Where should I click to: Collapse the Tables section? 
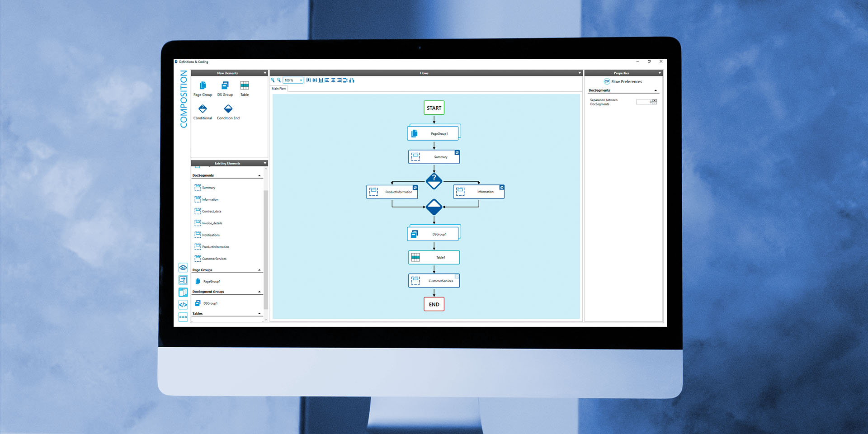click(x=259, y=313)
